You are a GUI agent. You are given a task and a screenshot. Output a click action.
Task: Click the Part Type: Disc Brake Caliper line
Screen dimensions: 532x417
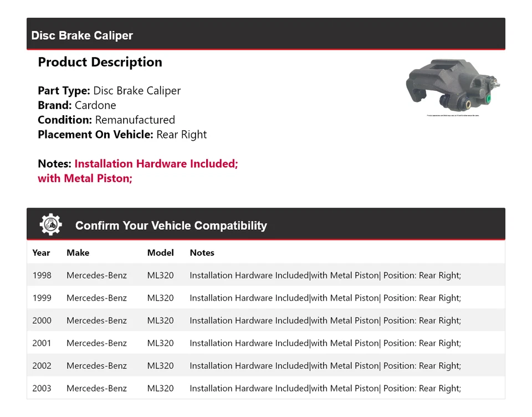[109, 91]
